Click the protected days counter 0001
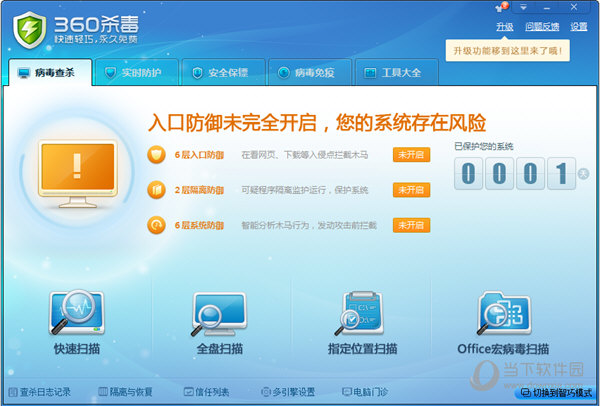The width and height of the screenshot is (600, 406). coord(515,173)
